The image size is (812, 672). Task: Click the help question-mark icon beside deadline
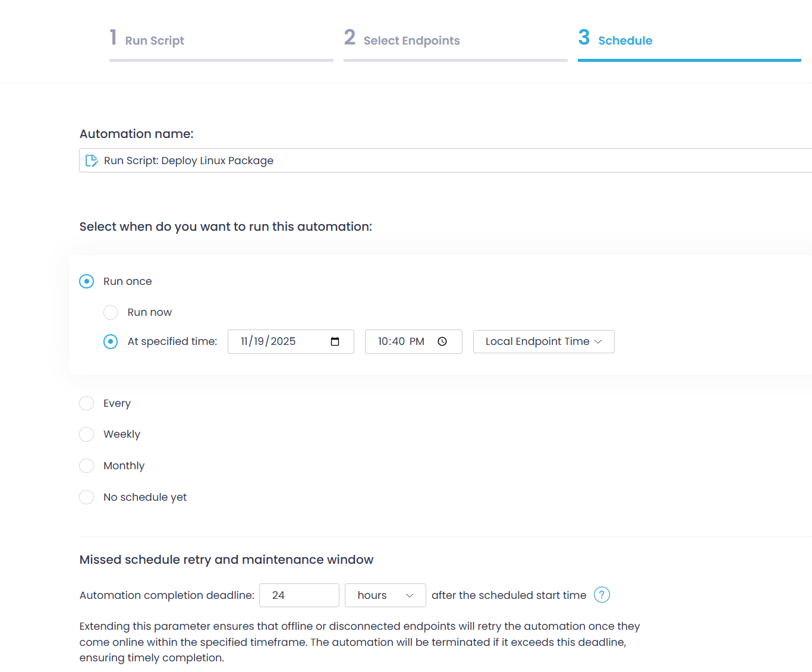coord(602,595)
